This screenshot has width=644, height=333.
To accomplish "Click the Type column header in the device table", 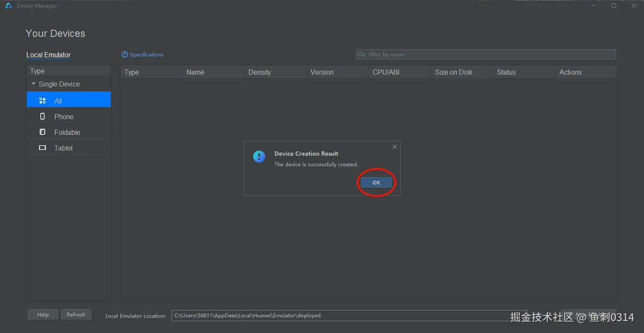I will 151,72.
